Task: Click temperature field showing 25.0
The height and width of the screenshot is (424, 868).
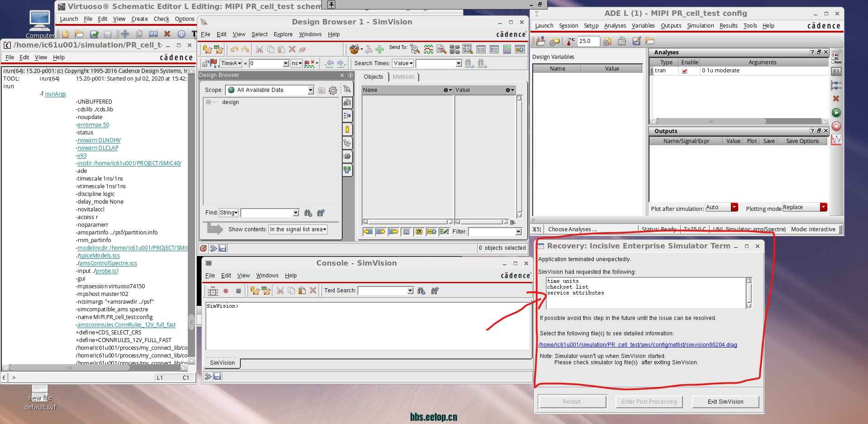Action: tap(589, 41)
